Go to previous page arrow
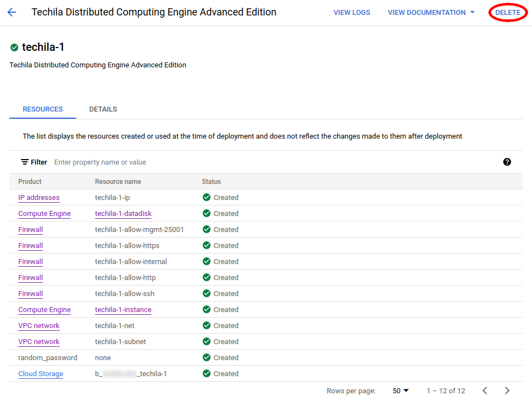Screen dimensions: 532x401 tap(484, 391)
